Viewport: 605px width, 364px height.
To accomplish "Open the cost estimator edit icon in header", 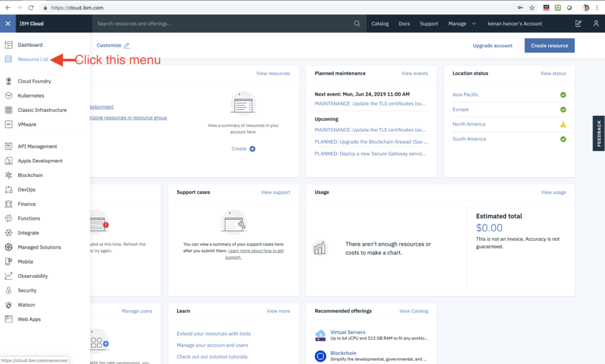I will click(578, 24).
